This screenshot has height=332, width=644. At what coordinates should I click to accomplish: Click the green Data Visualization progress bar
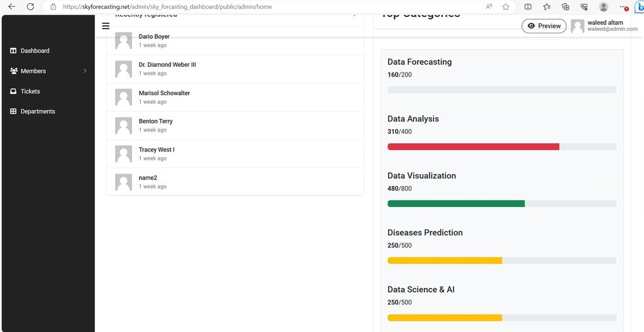pos(456,203)
